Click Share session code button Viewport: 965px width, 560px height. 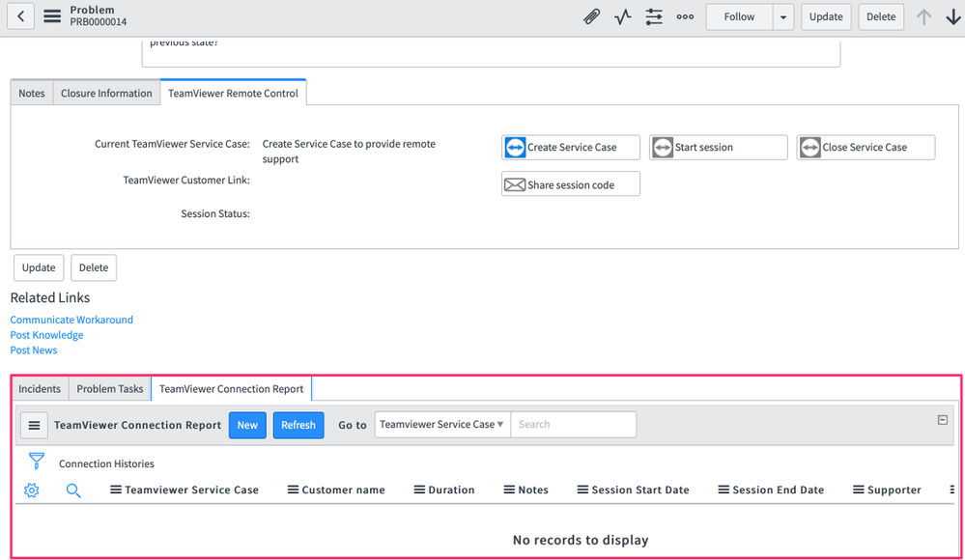click(571, 184)
